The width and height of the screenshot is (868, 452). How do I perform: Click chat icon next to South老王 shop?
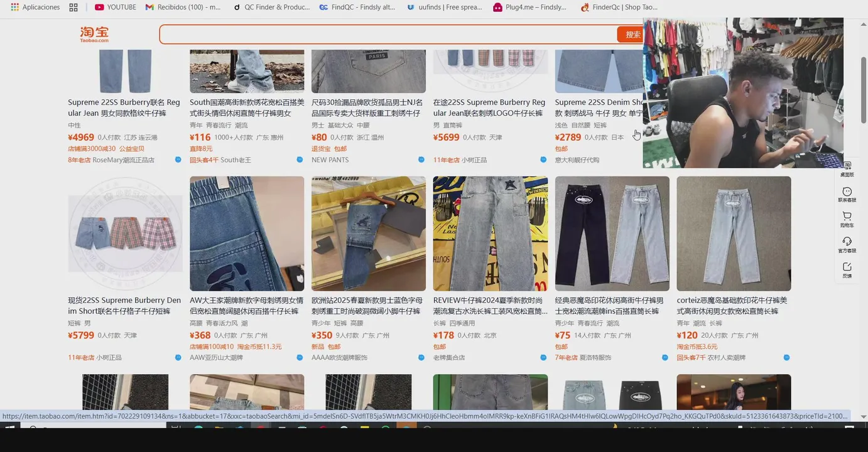click(300, 159)
